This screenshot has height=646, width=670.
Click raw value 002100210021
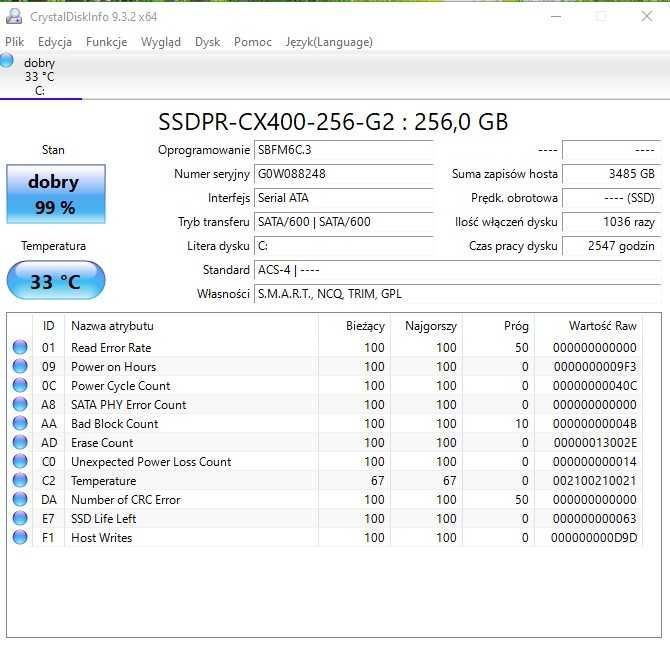pos(595,481)
